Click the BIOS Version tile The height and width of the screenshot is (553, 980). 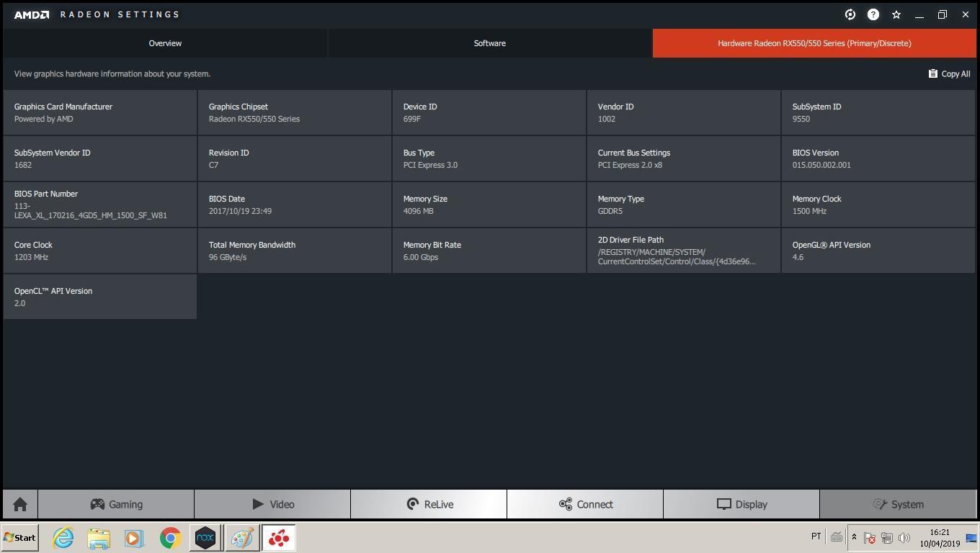click(x=878, y=158)
